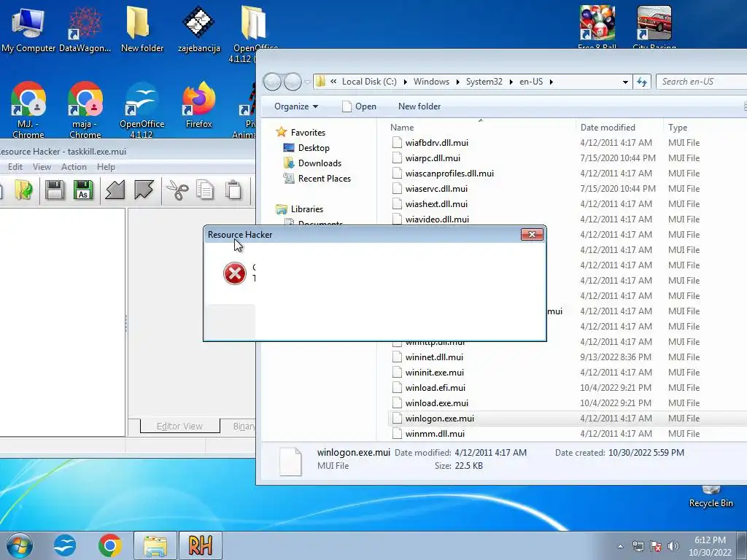Open the Windows Start orb
Image resolution: width=747 pixels, height=560 pixels.
point(20,545)
